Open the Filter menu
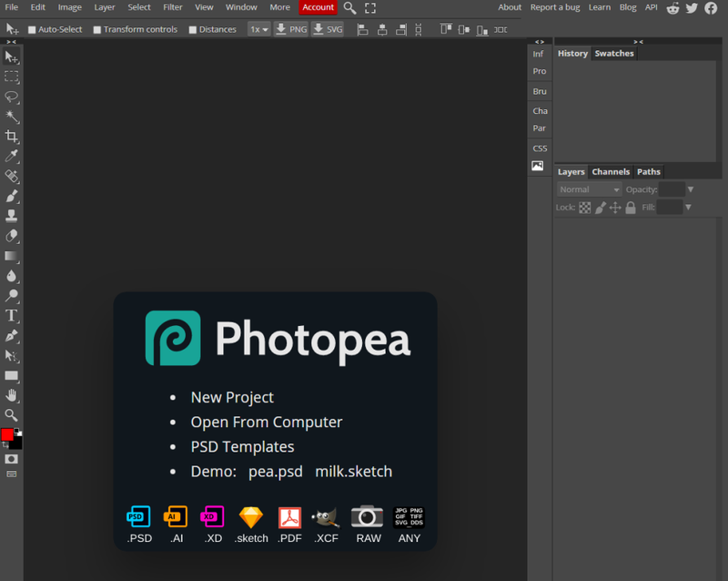The width and height of the screenshot is (728, 581). pyautogui.click(x=173, y=7)
